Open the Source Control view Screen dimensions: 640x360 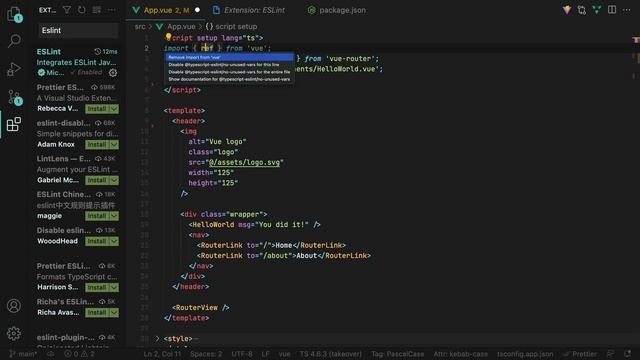(15, 97)
